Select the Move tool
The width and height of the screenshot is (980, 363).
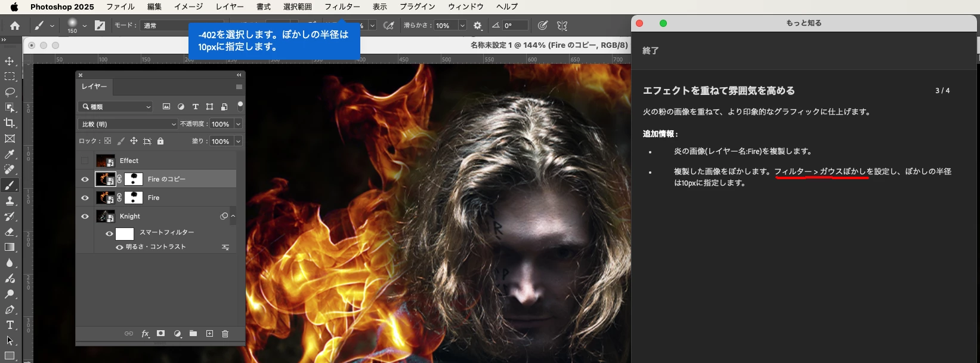(x=10, y=61)
